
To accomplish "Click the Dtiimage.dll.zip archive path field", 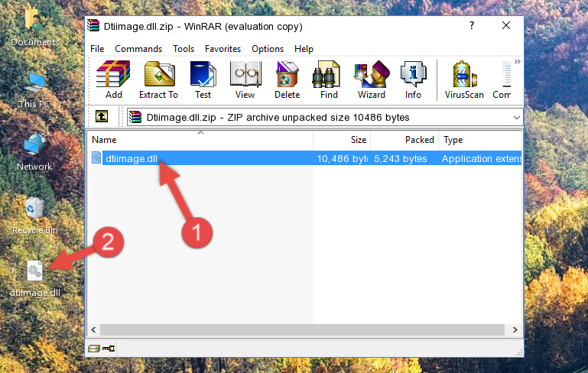I will point(325,118).
